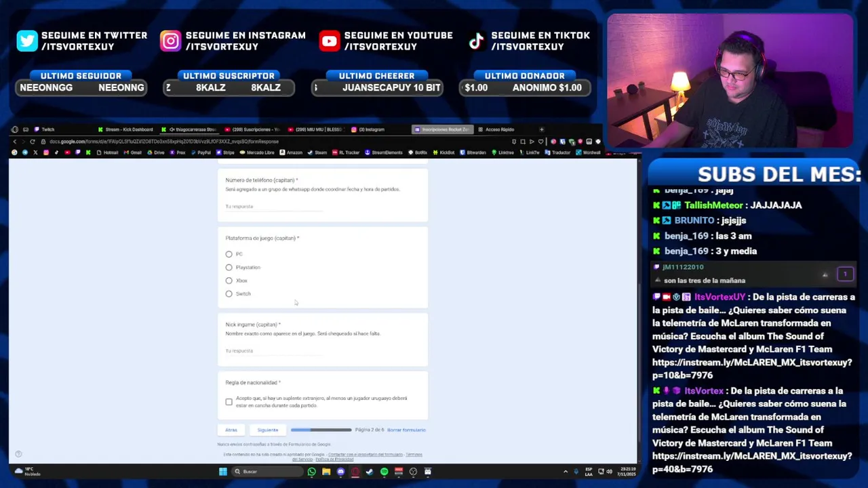Open a new browser tab

(x=541, y=129)
